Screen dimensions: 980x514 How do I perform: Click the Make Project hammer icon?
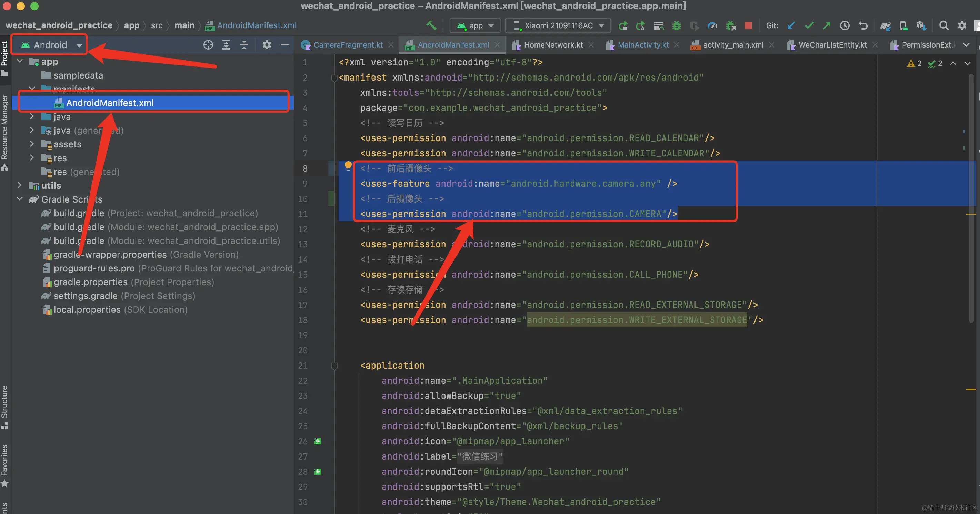coord(431,25)
